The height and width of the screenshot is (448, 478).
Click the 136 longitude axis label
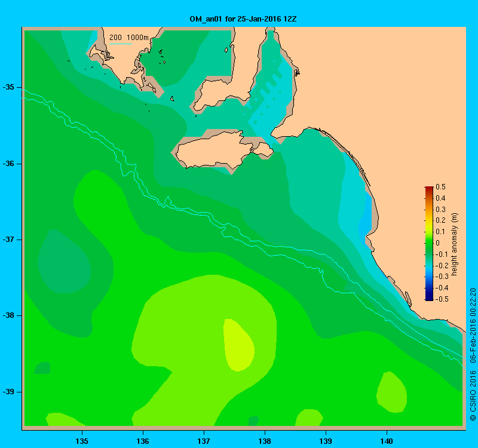pos(143,441)
